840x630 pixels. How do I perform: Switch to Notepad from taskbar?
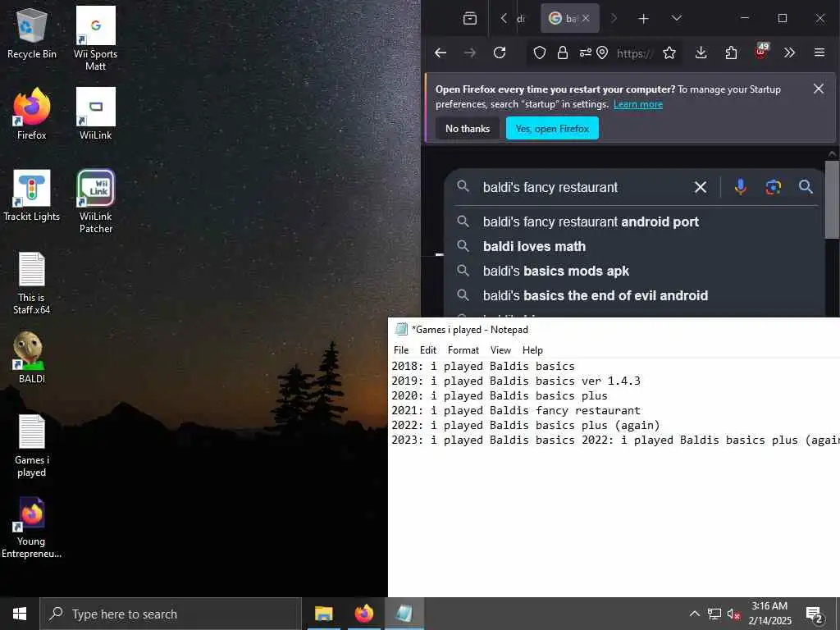(404, 614)
